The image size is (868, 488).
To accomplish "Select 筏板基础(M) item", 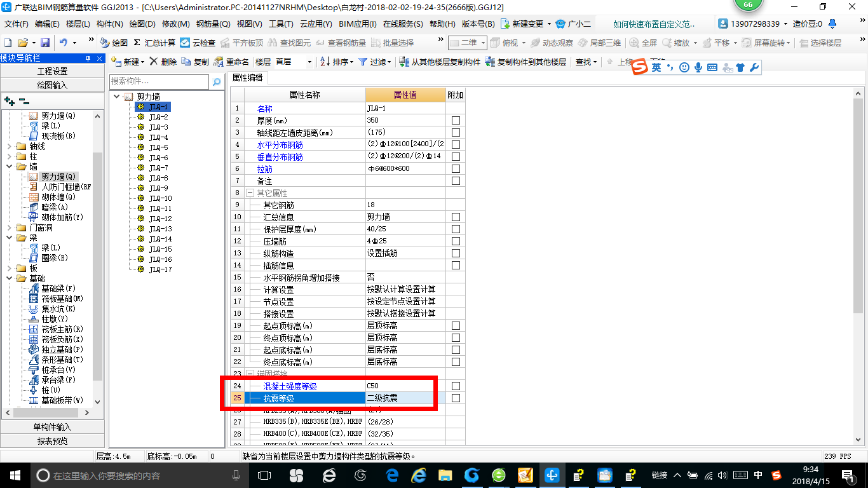I will tap(56, 299).
